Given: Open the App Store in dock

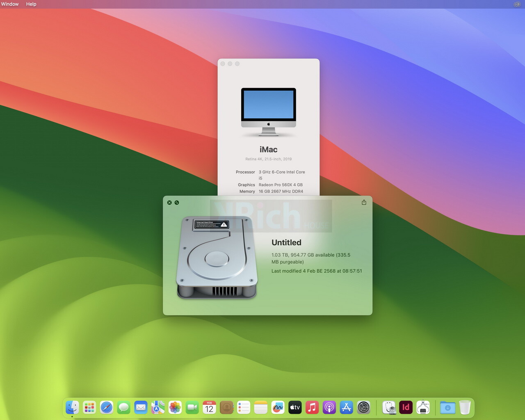Looking at the screenshot, I should click(346, 407).
